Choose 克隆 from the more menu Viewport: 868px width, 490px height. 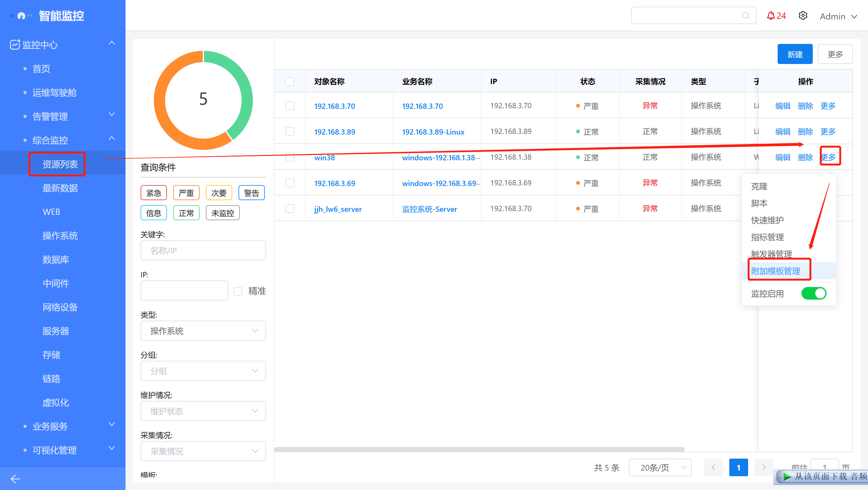pos(759,186)
